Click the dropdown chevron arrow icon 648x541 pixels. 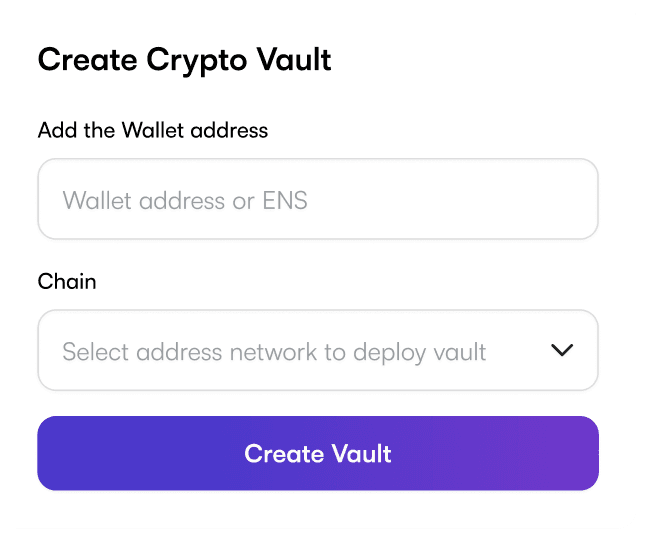click(x=562, y=350)
